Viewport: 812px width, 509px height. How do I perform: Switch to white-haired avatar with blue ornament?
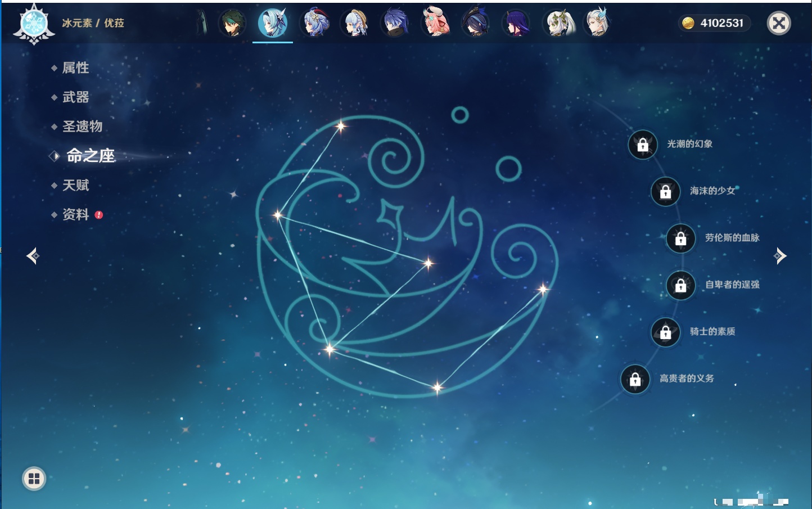(x=597, y=23)
